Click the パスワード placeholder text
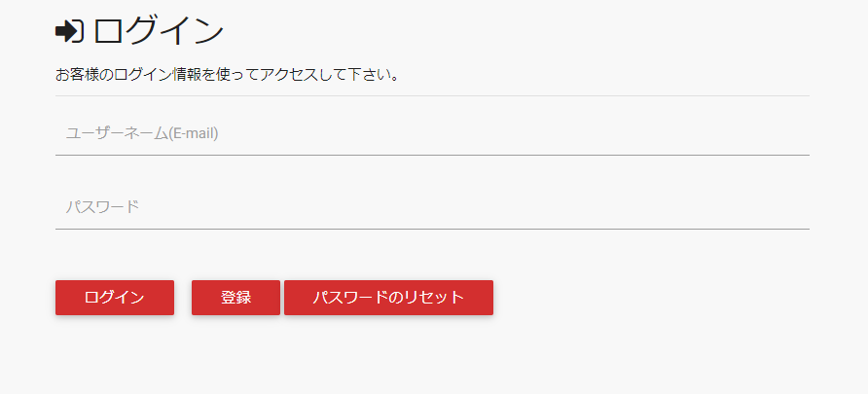This screenshot has height=394, width=868. (x=102, y=207)
